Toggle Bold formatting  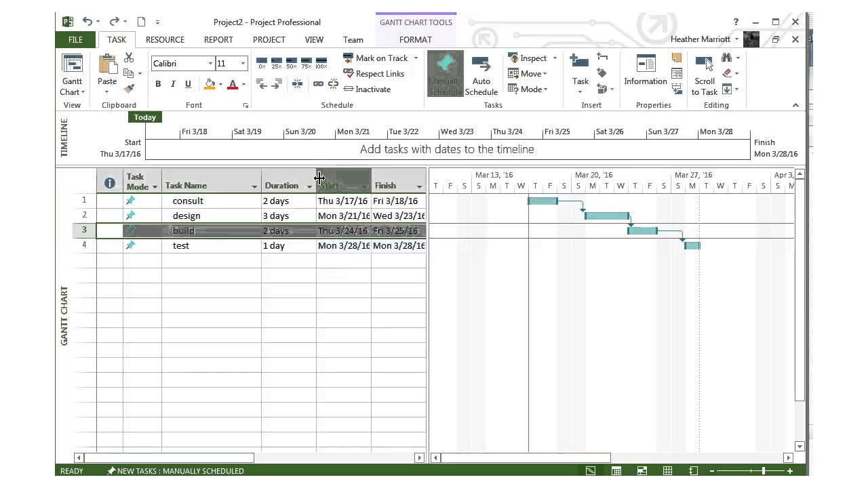pyautogui.click(x=158, y=84)
